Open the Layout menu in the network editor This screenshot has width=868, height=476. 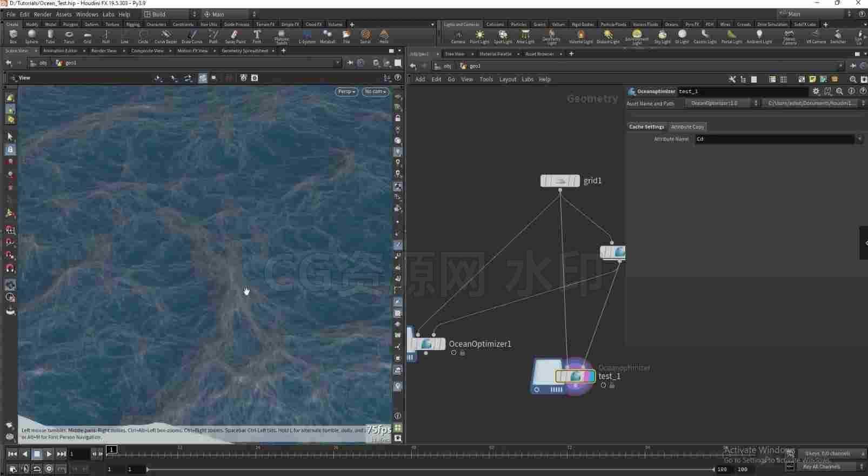[508, 79]
